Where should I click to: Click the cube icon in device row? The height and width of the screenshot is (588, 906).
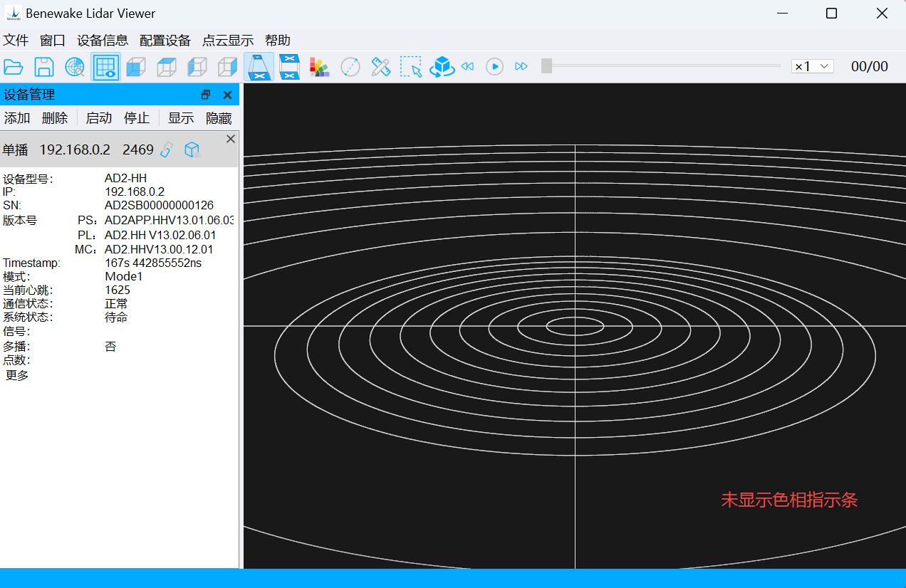pyautogui.click(x=192, y=149)
